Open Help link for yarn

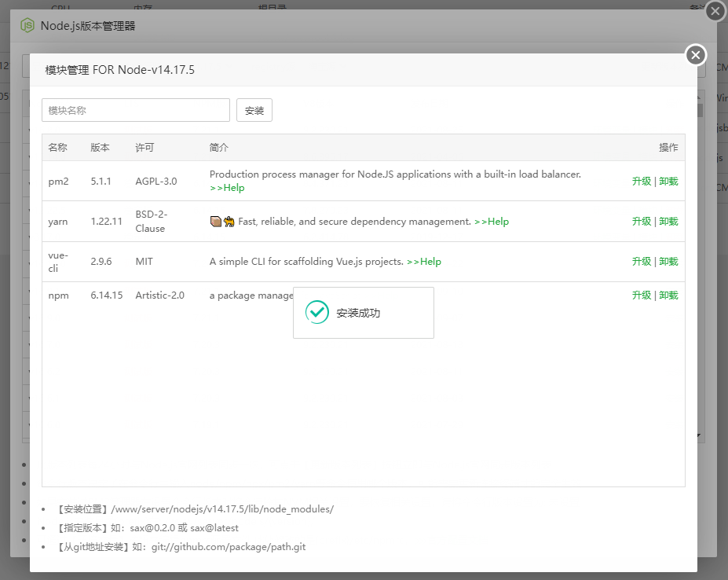point(492,222)
